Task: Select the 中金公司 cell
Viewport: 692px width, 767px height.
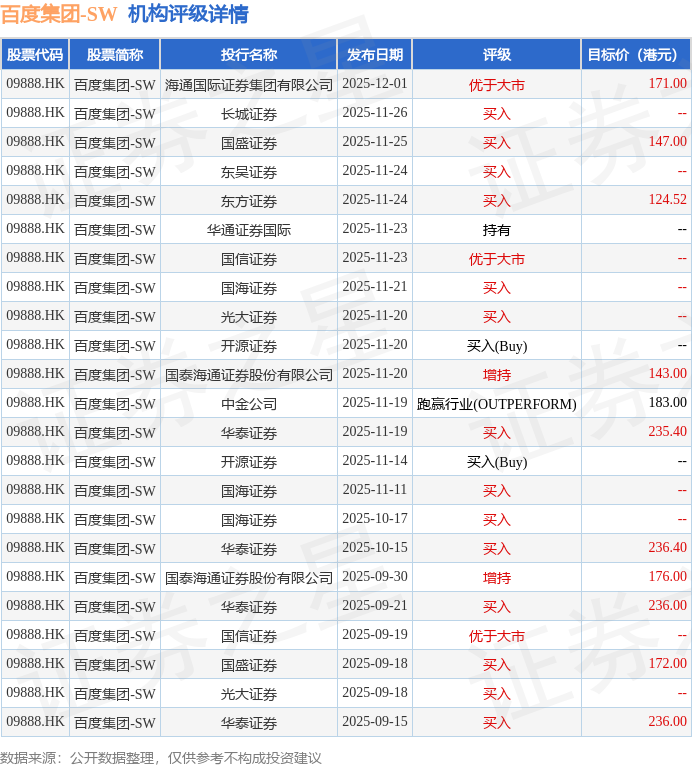Action: (x=249, y=404)
